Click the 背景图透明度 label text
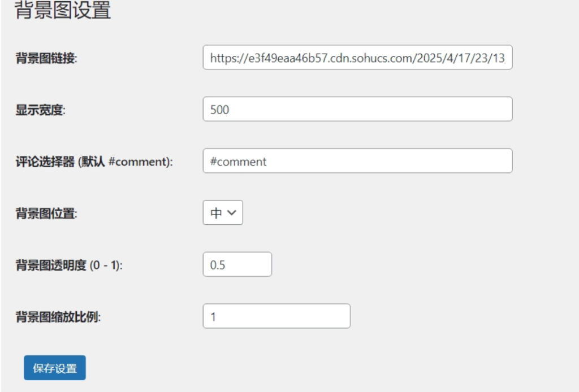This screenshot has height=392, width=579. [x=51, y=265]
